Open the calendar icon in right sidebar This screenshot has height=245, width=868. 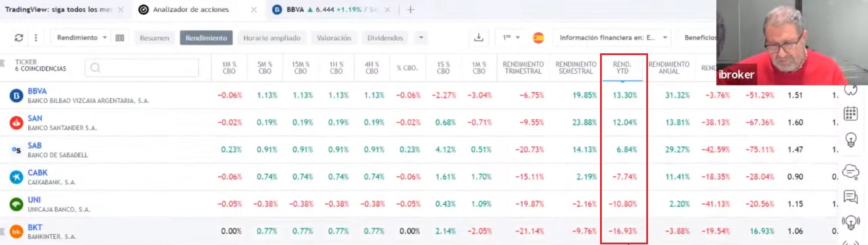click(x=851, y=114)
